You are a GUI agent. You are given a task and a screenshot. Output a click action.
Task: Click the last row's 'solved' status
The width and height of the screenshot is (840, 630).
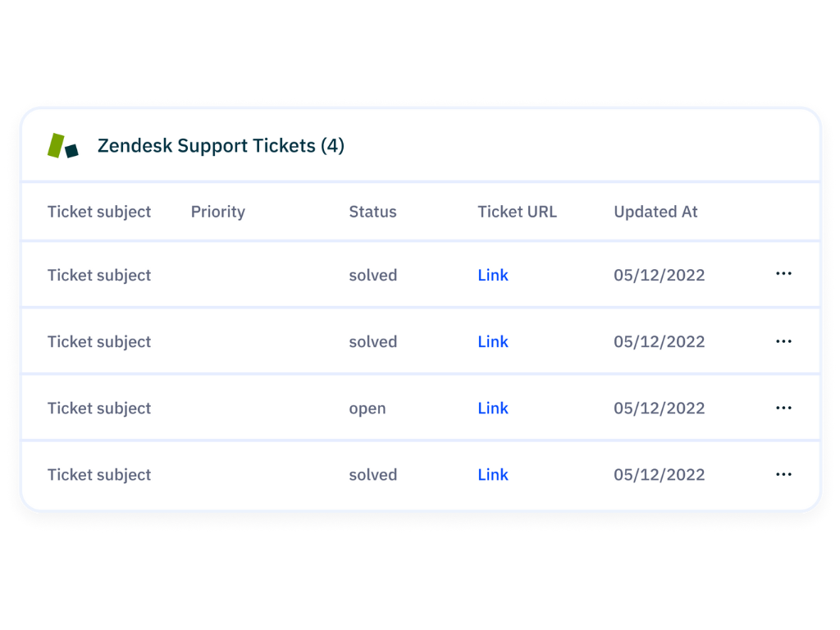373,475
